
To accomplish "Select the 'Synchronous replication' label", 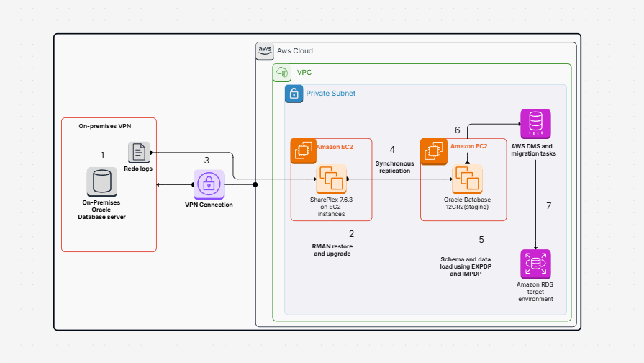I will 395,167.
